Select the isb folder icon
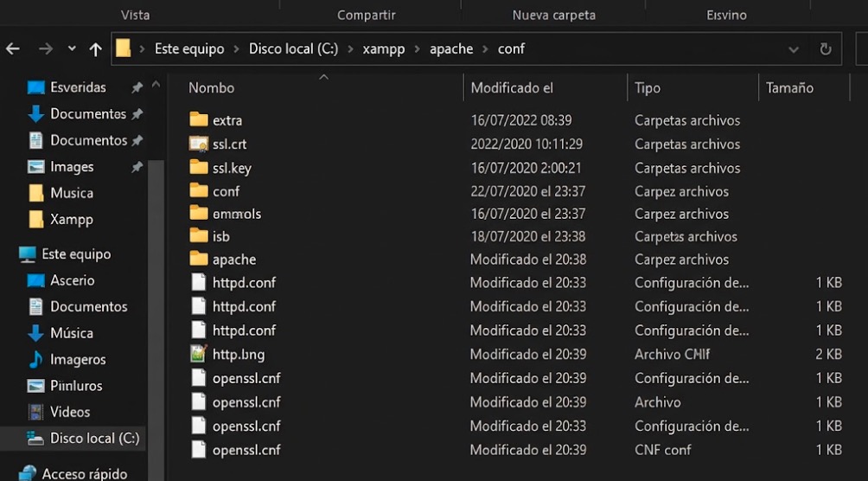Viewport: 868px width, 481px height. 199,236
